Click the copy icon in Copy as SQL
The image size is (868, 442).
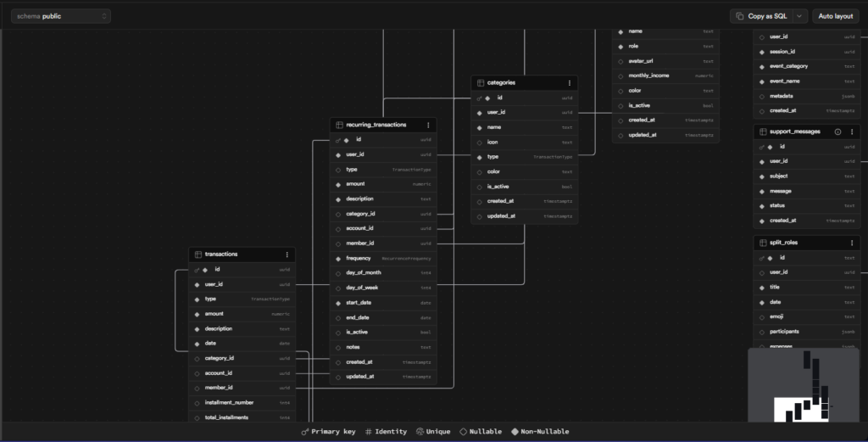739,16
